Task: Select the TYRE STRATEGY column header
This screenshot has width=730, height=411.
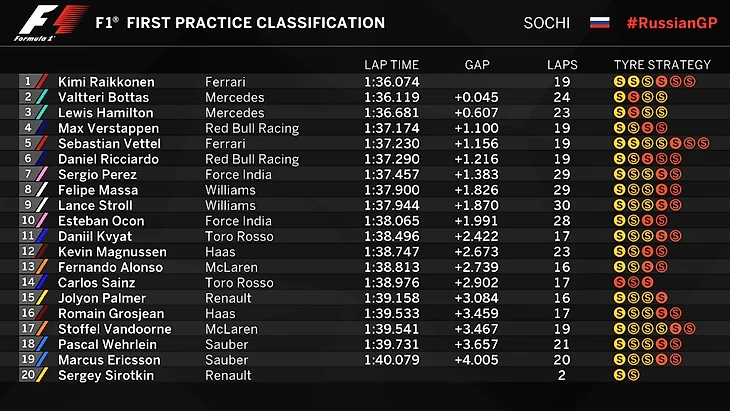Action: point(662,65)
